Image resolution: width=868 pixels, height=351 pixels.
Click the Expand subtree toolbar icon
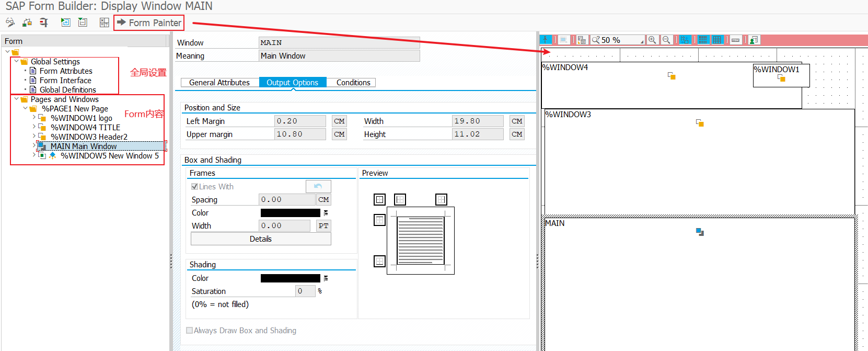[x=65, y=22]
